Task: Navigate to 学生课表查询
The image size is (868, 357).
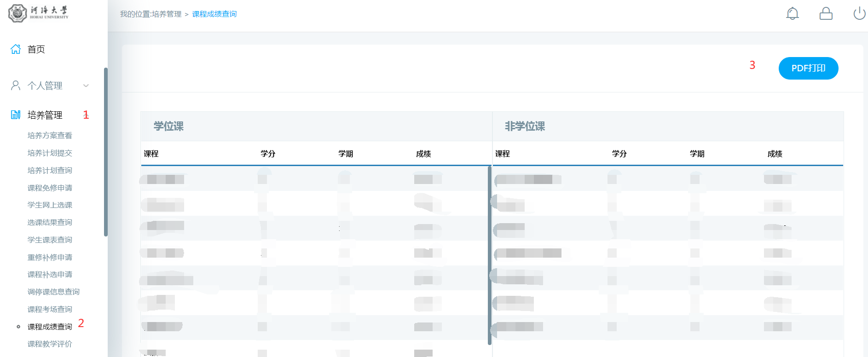Action: tap(50, 240)
